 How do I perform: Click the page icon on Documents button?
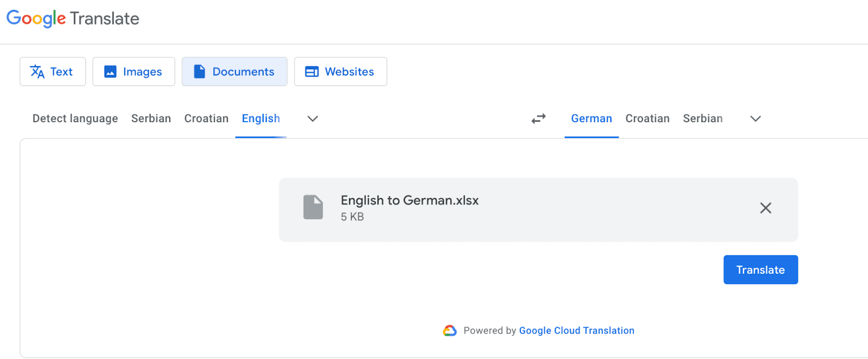(200, 72)
